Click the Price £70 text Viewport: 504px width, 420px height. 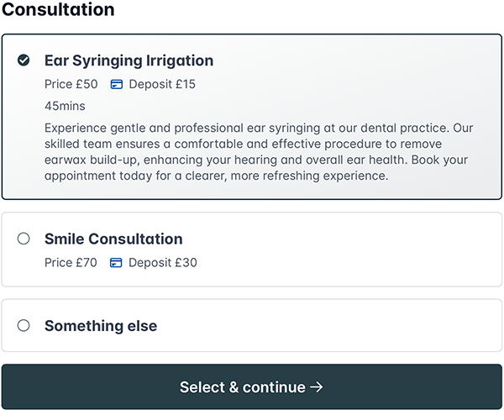click(x=71, y=263)
